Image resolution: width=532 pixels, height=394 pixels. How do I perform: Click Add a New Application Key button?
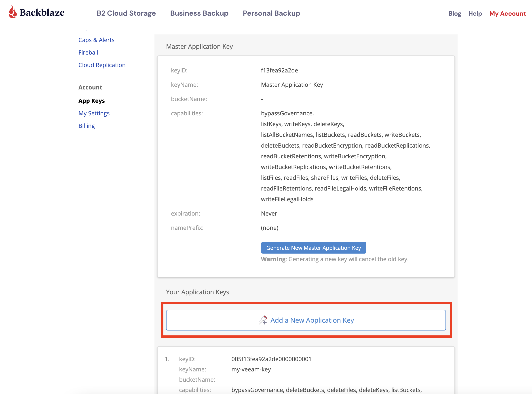[306, 320]
